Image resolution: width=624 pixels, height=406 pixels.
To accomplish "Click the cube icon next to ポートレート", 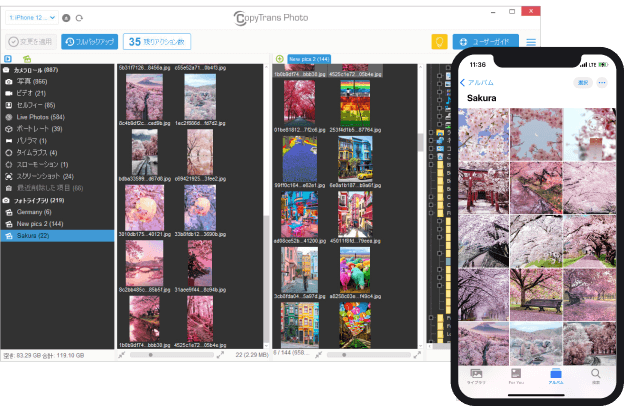I will click(x=8, y=129).
